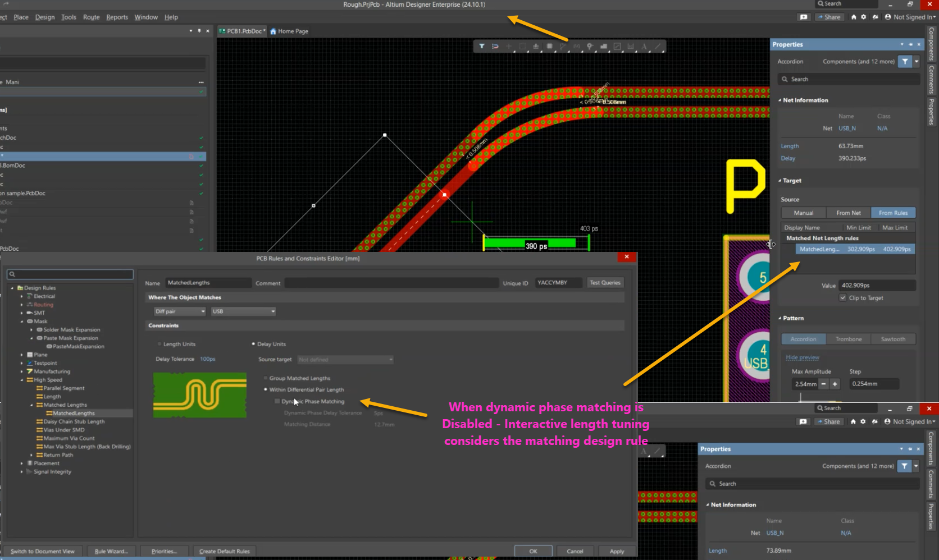Collapse the Net Information section

pos(780,100)
